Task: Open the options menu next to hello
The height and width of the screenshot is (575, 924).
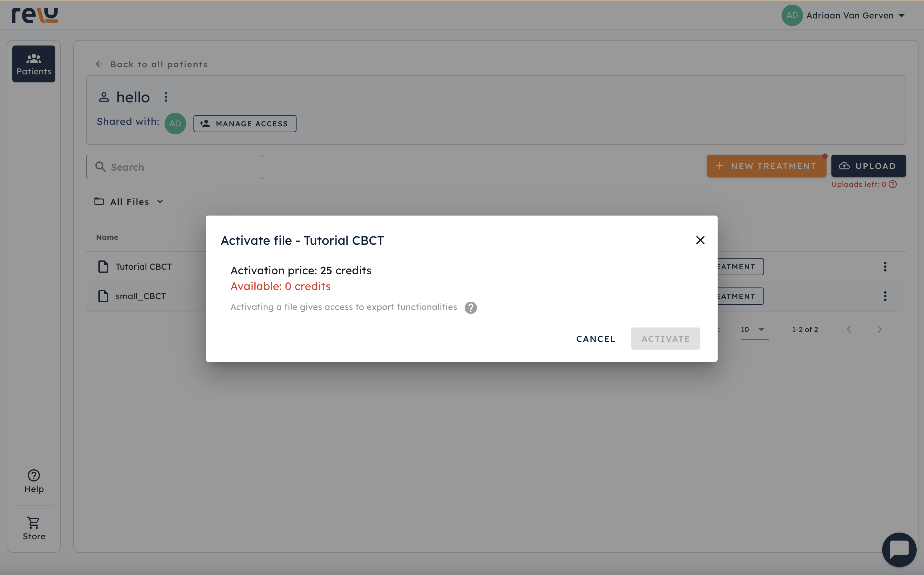Action: (166, 97)
